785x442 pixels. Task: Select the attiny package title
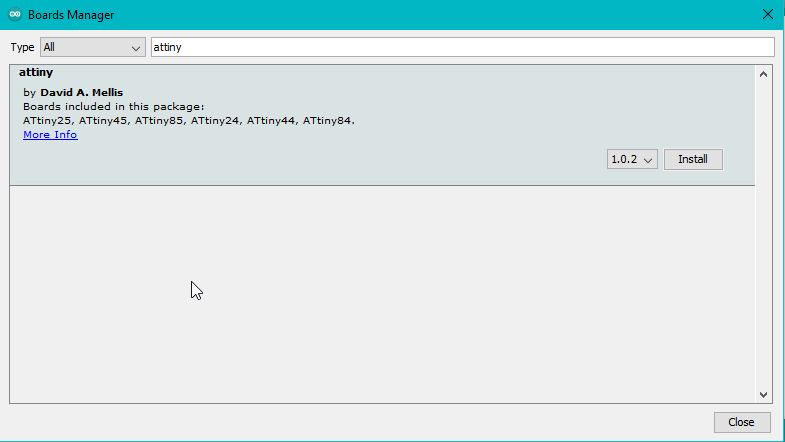click(36, 72)
